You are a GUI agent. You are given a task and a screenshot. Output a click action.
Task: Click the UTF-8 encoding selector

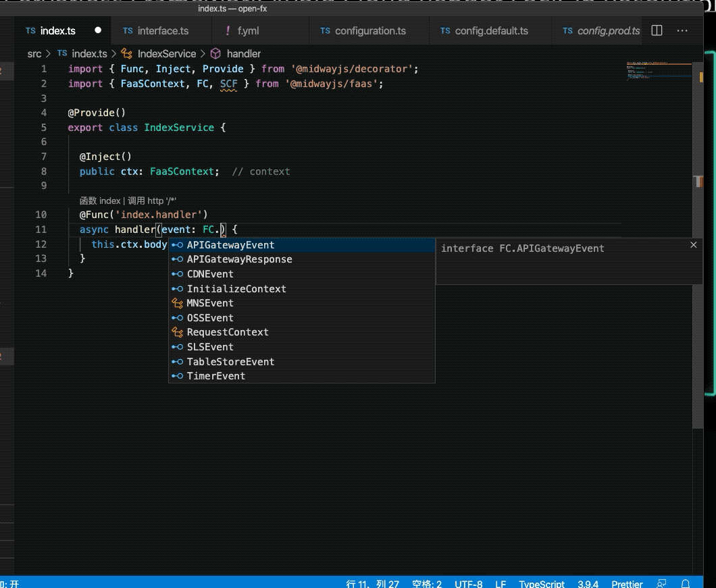coord(468,584)
